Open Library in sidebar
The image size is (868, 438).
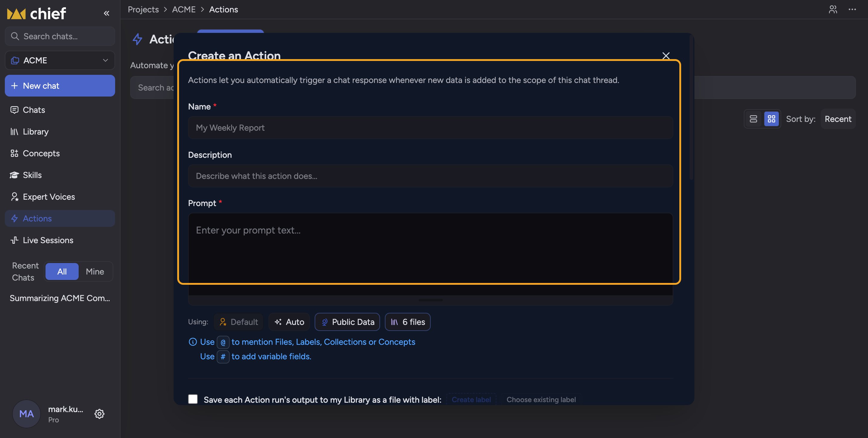point(60,132)
